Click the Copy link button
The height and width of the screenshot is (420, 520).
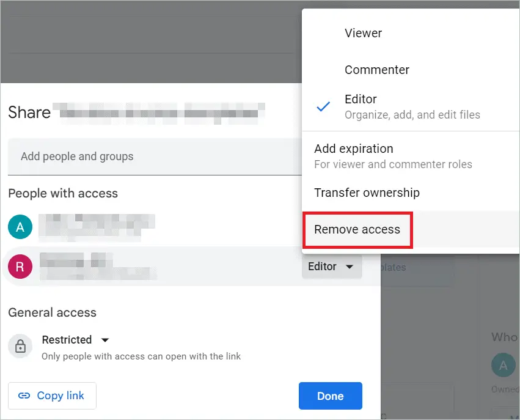[52, 396]
